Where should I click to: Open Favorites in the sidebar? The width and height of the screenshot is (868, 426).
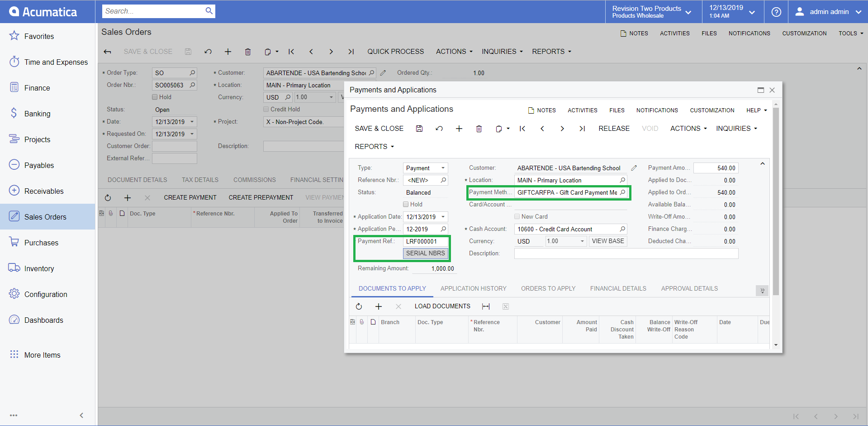click(39, 36)
